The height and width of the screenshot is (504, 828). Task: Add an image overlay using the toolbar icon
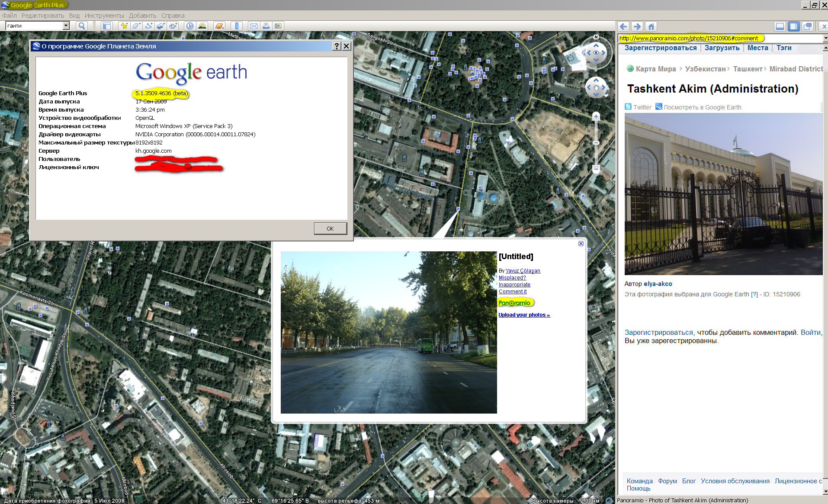(x=160, y=26)
